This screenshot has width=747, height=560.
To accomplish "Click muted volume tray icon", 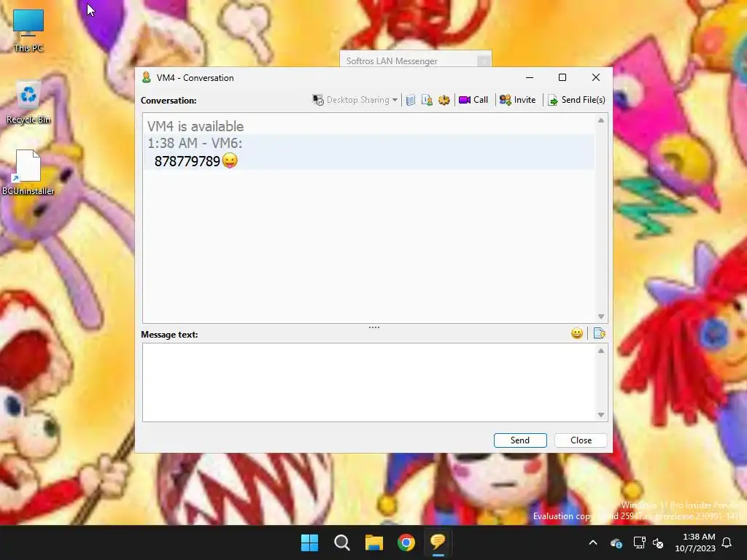I will point(659,542).
